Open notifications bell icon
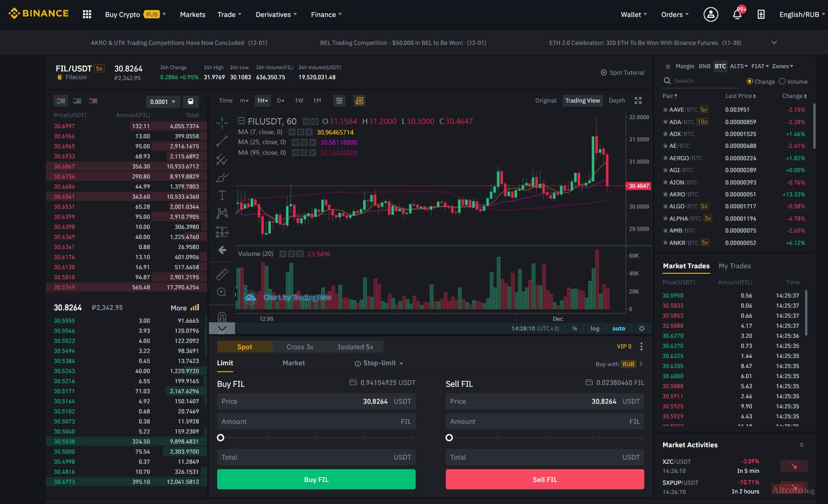The height and width of the screenshot is (504, 828). click(x=738, y=14)
